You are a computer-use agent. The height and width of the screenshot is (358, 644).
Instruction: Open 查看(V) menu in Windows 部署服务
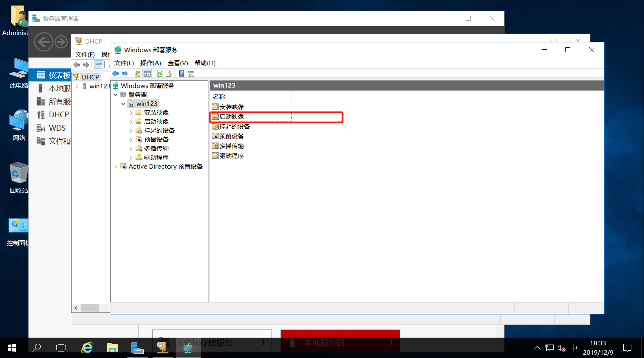[178, 63]
